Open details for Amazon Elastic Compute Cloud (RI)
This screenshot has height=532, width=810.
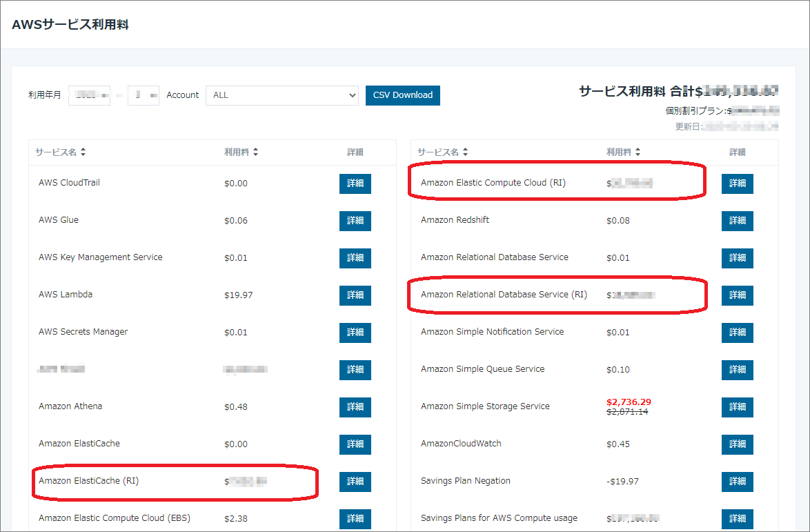point(737,184)
